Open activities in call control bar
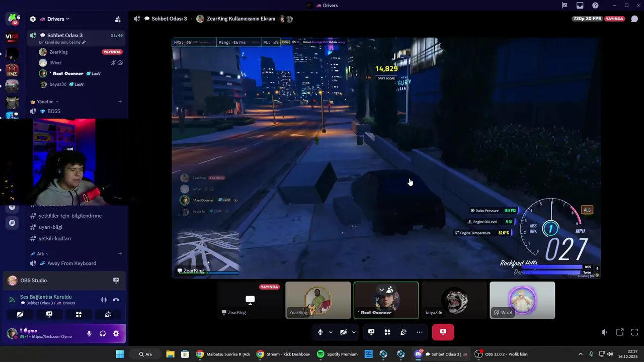 coord(387,332)
